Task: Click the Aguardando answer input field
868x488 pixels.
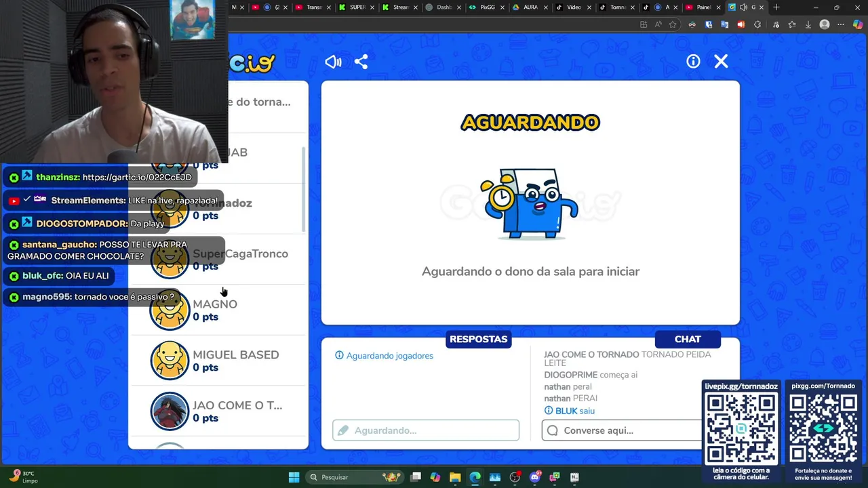Action: point(426,430)
